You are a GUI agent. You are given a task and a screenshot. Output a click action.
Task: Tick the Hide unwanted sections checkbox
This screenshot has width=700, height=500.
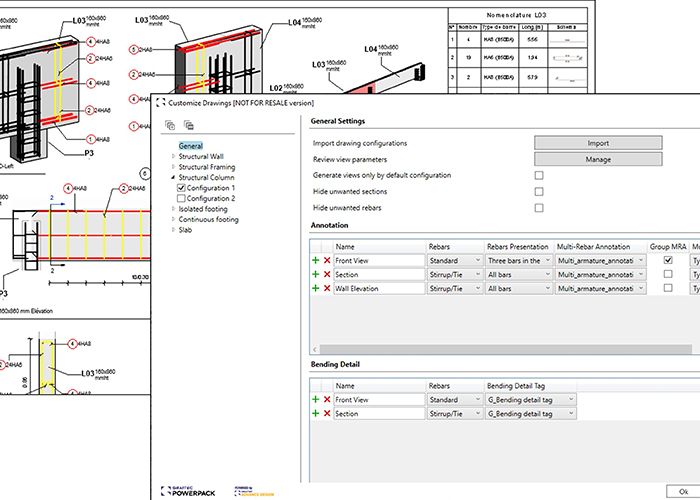pos(539,192)
